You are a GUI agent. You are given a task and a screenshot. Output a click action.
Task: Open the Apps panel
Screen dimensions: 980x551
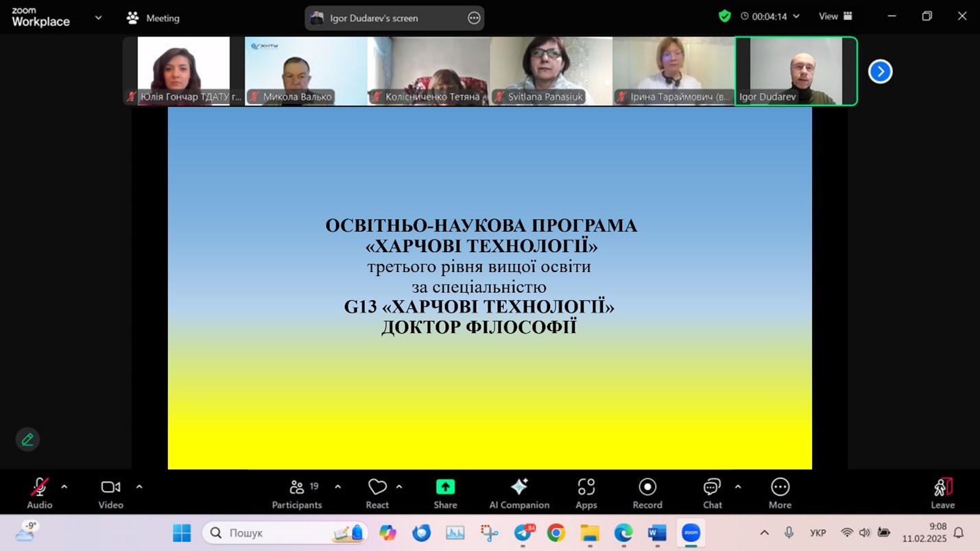point(586,493)
